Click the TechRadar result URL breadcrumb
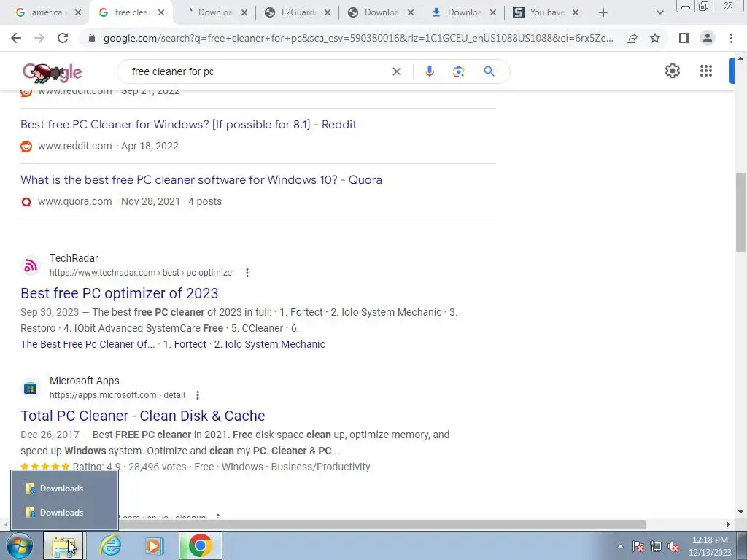The image size is (747, 560). 142,273
